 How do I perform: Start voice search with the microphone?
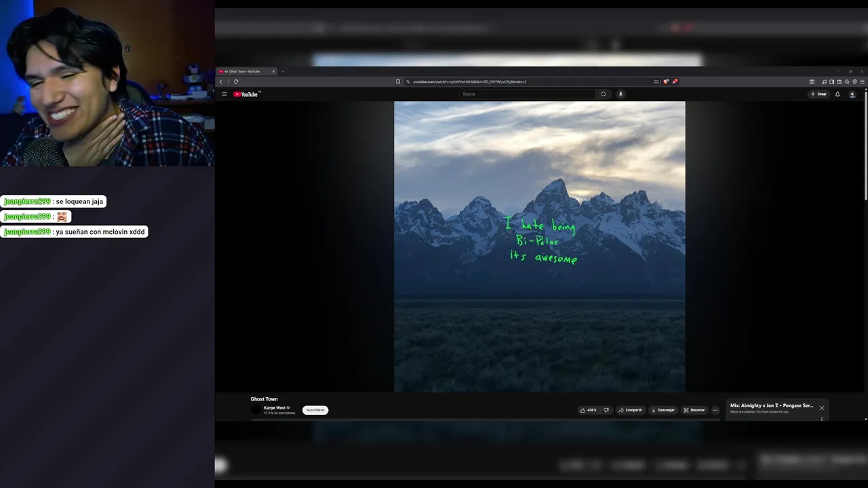(x=620, y=94)
